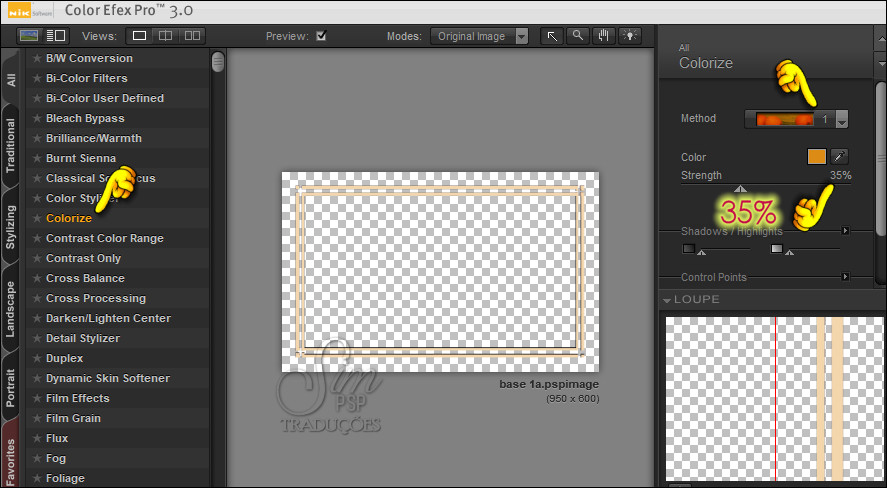Select the arrow pointer tool
The height and width of the screenshot is (488, 887).
click(552, 36)
